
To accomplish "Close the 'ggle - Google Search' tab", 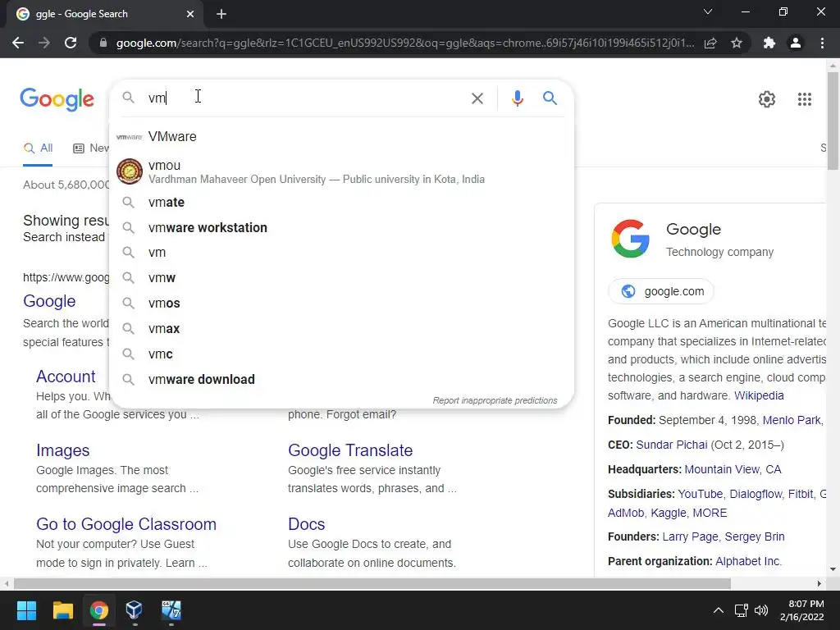I will pyautogui.click(x=190, y=14).
